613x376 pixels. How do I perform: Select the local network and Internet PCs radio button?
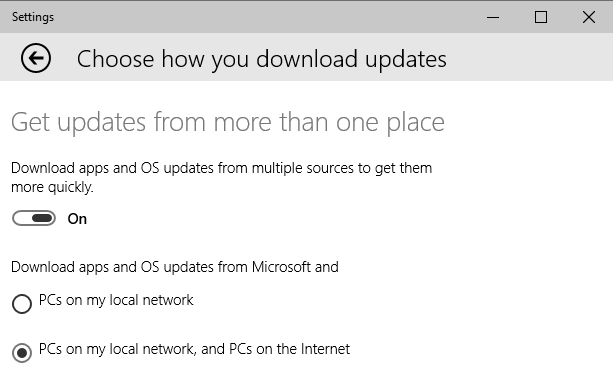pyautogui.click(x=22, y=353)
